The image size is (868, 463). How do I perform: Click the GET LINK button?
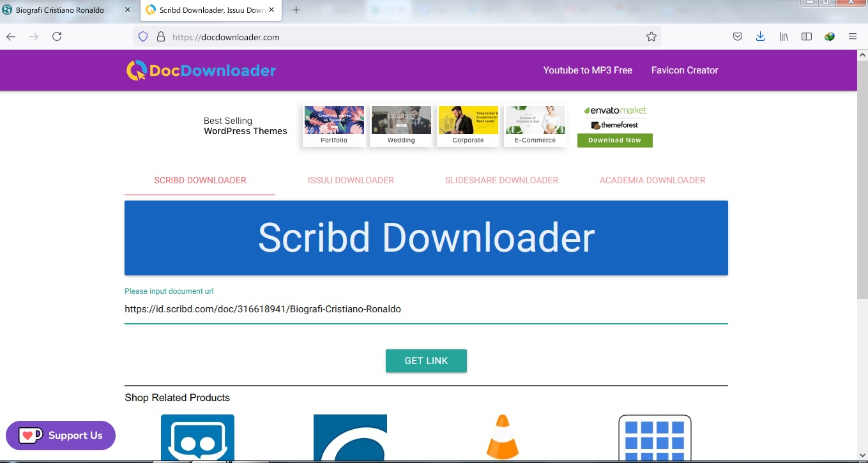point(426,361)
